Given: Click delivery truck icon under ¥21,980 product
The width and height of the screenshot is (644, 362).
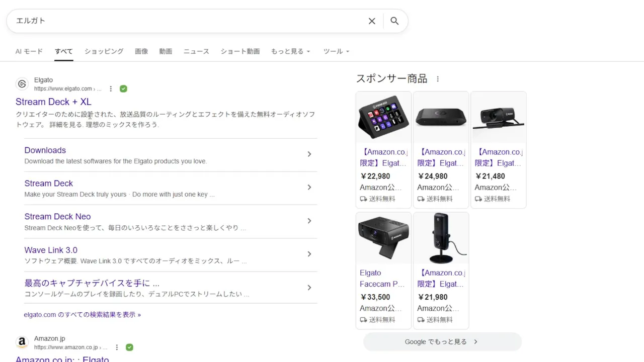Looking at the screenshot, I should (x=421, y=320).
